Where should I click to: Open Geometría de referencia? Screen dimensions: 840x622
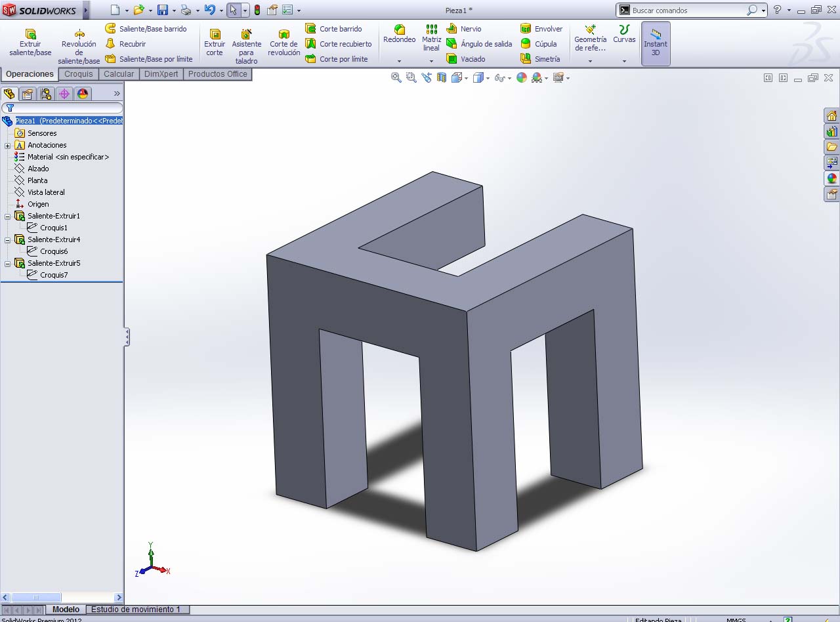590,38
